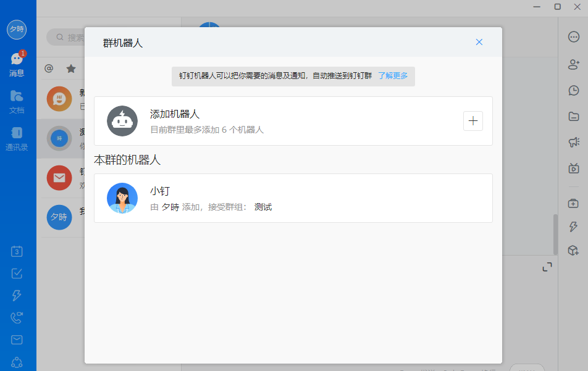
Task: Expand the message input area
Action: tap(547, 267)
